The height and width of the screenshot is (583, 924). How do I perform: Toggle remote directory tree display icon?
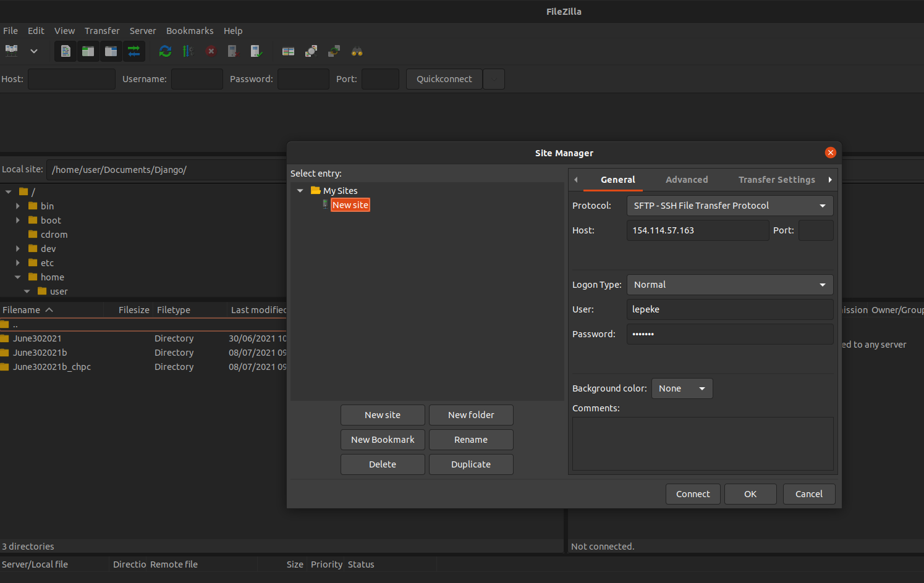[x=111, y=51]
